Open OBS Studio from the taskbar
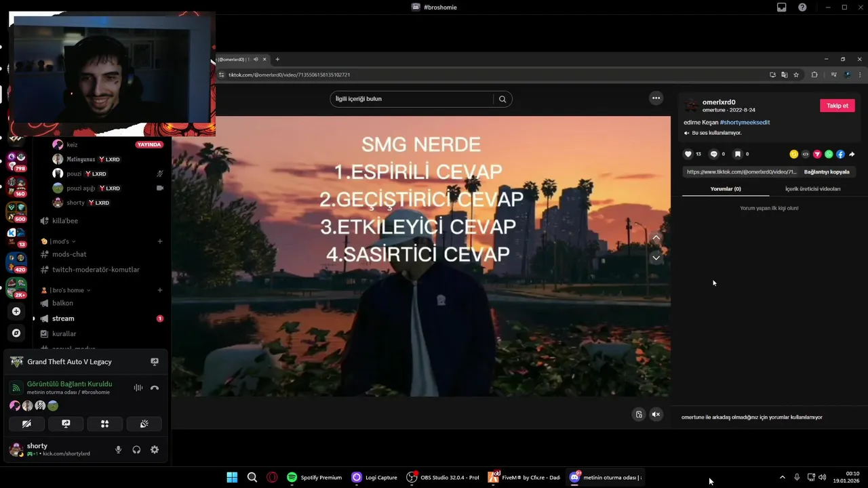Image resolution: width=868 pixels, height=488 pixels. 443,477
